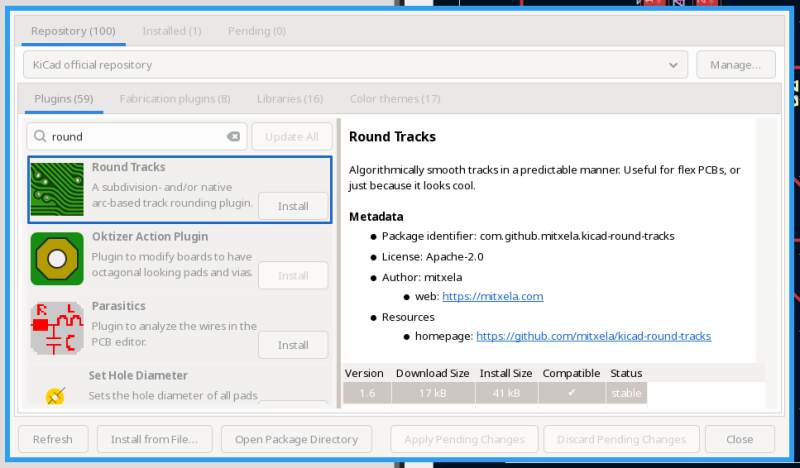Switch to the Pending (0) tab

(257, 31)
